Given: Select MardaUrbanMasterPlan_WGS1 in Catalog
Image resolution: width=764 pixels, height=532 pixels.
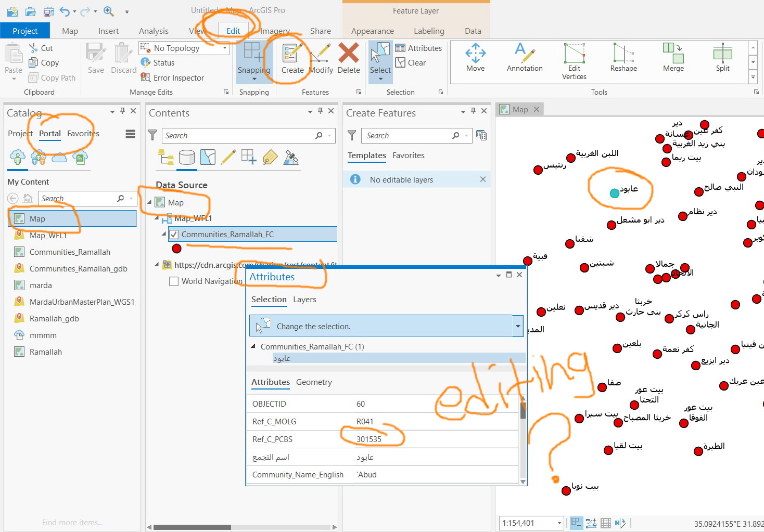Looking at the screenshot, I should coord(75,302).
